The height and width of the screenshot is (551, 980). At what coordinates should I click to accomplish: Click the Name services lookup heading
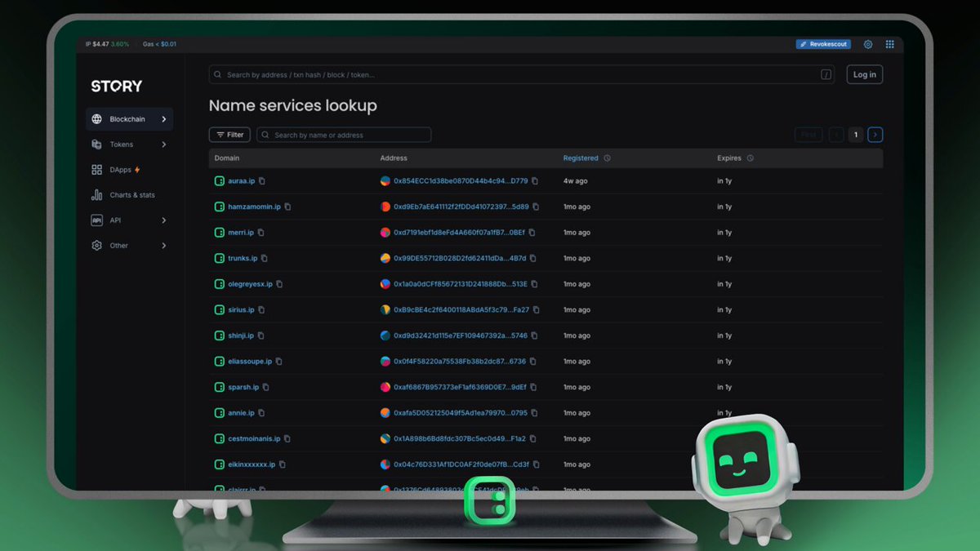coord(293,106)
